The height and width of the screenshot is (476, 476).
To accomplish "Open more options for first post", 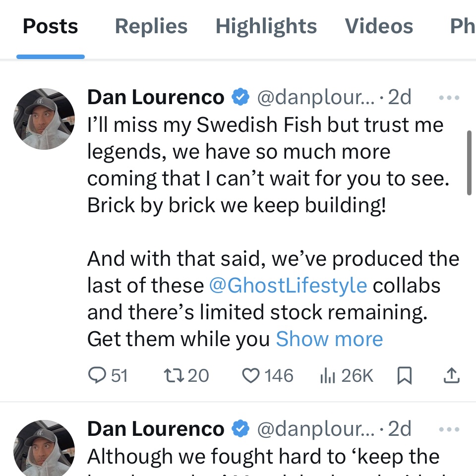I will tap(450, 98).
